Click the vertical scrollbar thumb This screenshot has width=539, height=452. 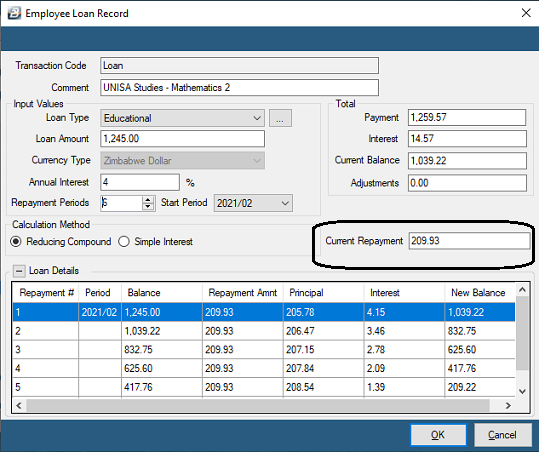522,333
